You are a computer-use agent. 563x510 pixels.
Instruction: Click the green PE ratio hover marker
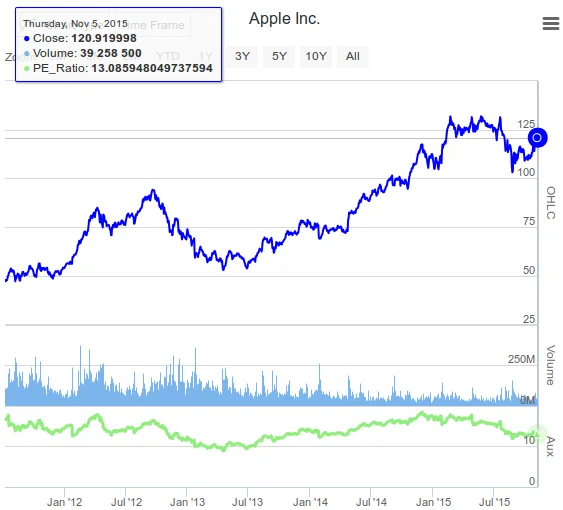point(537,434)
